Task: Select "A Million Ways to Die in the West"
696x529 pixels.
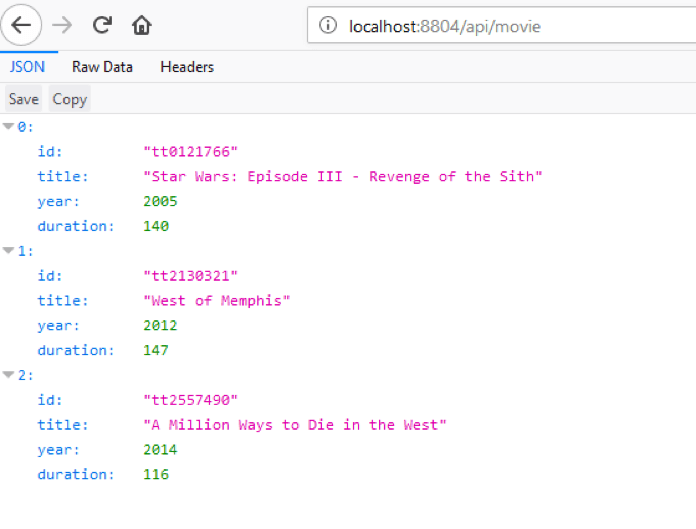Action: pyautogui.click(x=295, y=425)
